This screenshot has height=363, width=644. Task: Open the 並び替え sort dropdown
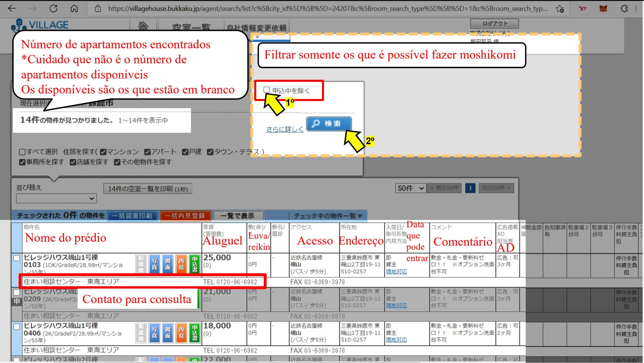point(56,199)
